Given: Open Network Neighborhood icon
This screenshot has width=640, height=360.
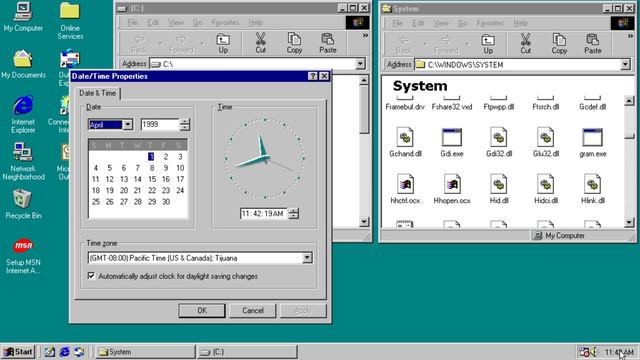Looking at the screenshot, I should point(23,162).
